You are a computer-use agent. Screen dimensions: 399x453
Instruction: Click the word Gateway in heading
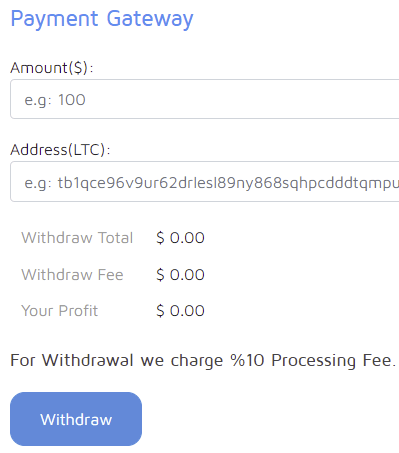click(x=150, y=19)
